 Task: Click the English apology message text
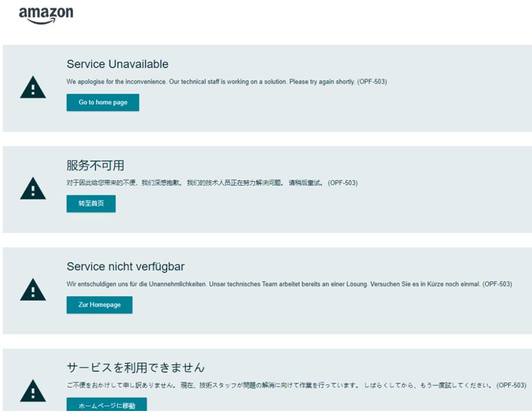click(210, 82)
